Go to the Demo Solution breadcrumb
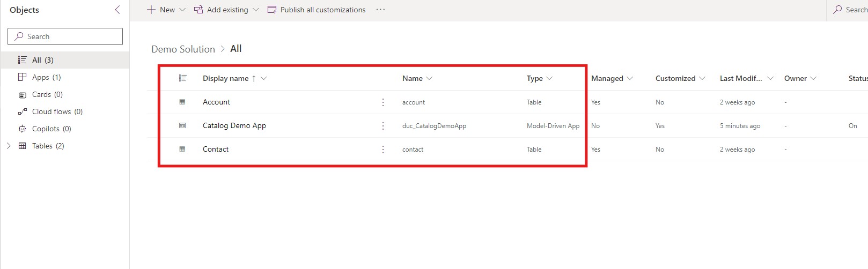The height and width of the screenshot is (269, 868). [183, 49]
